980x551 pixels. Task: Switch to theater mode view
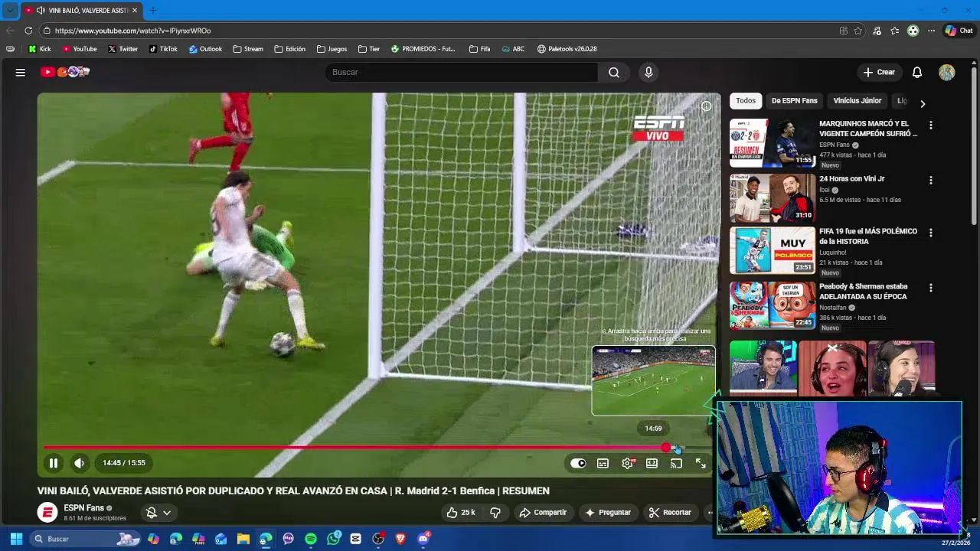652,463
